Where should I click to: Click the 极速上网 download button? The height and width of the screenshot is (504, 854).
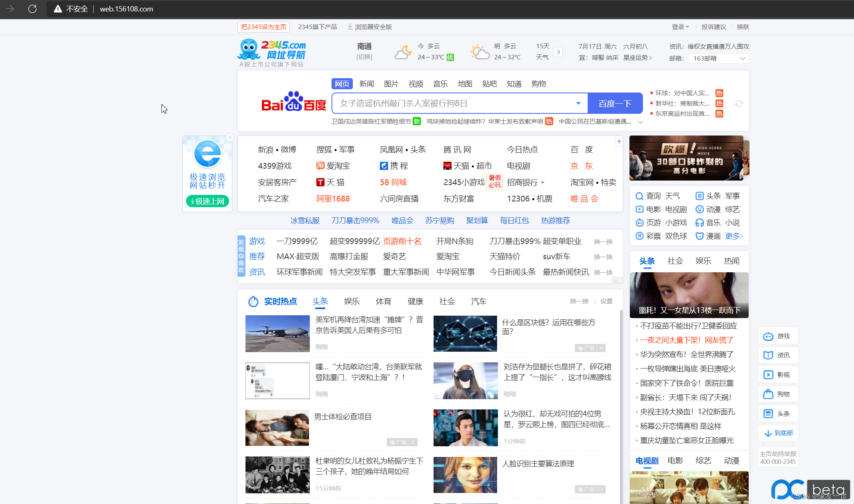click(x=207, y=201)
